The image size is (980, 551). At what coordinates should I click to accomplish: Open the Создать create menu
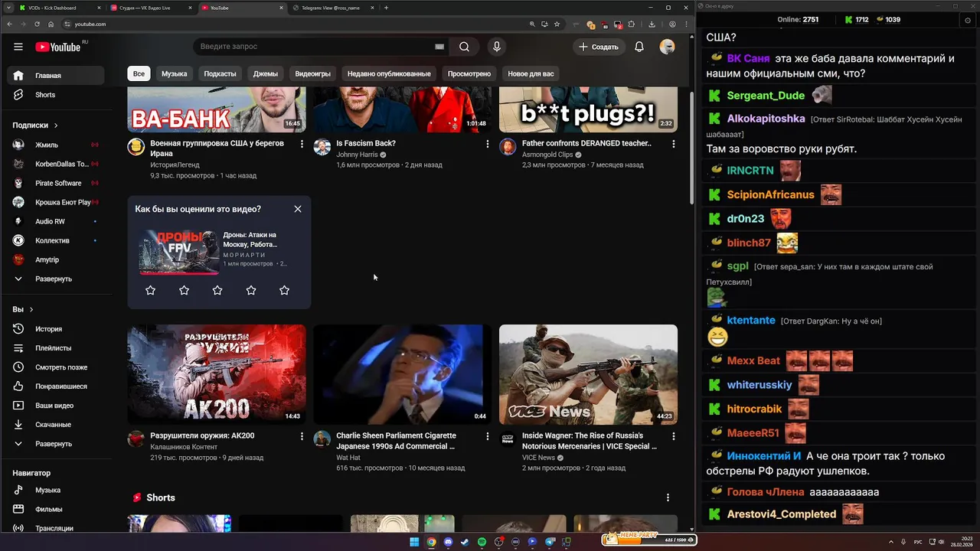(x=598, y=47)
